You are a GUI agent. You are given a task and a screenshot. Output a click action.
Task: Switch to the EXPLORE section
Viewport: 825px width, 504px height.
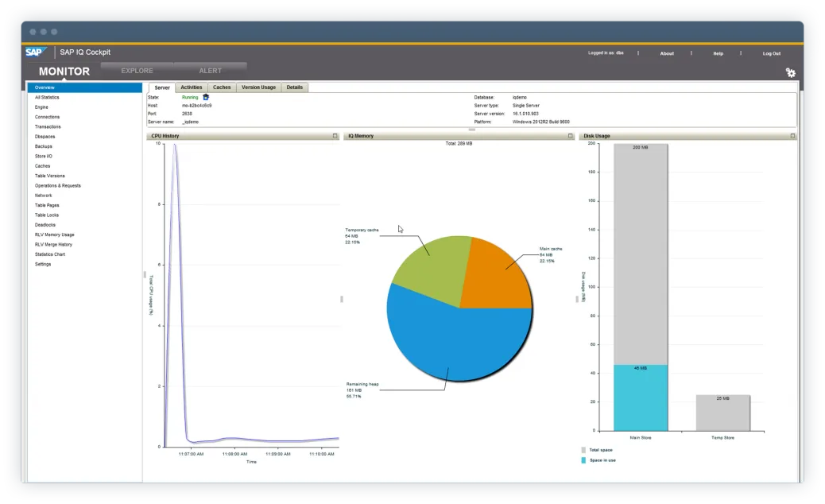137,71
